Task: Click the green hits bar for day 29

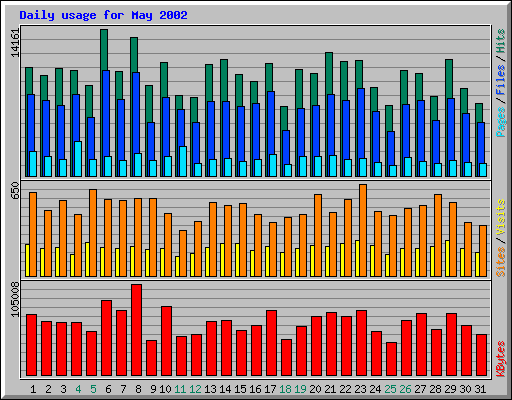Action: tap(449, 79)
